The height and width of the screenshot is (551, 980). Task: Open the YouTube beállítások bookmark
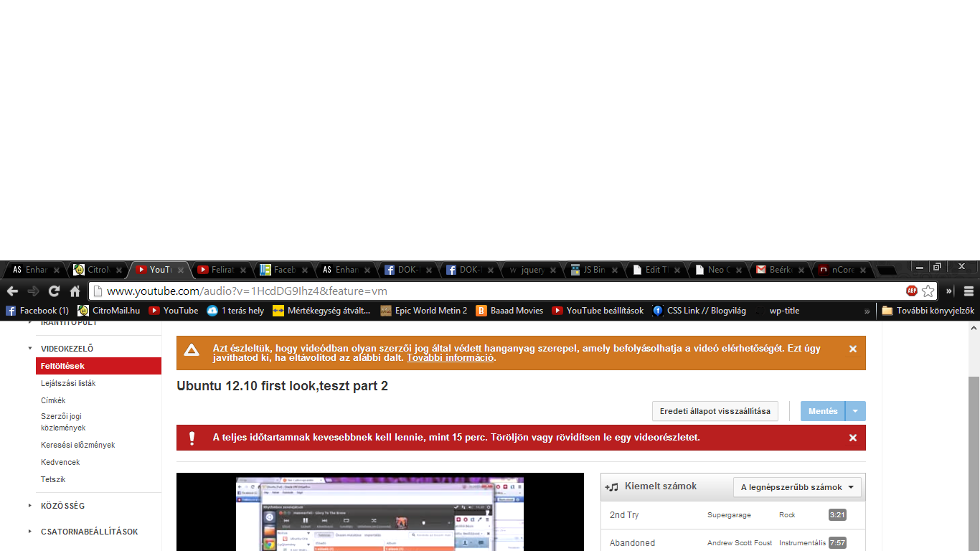point(598,311)
